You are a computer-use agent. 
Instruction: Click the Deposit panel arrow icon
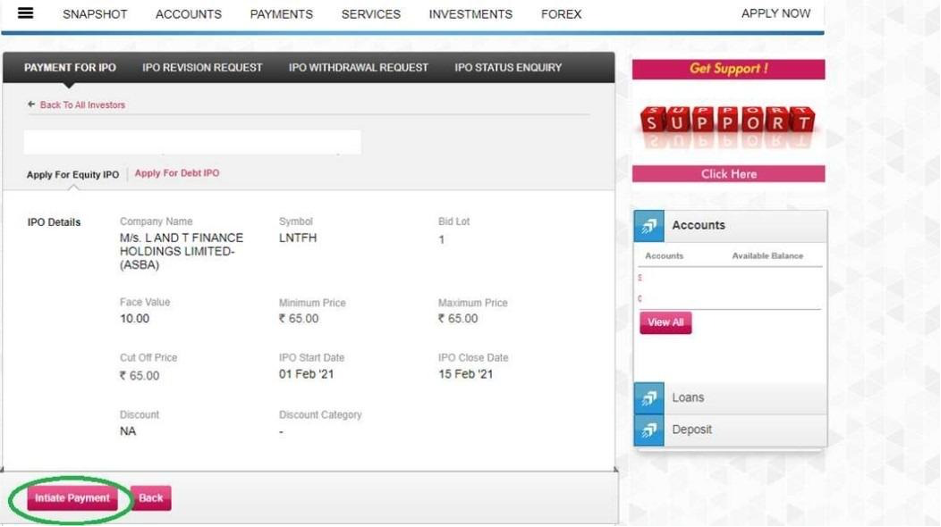[x=649, y=430]
